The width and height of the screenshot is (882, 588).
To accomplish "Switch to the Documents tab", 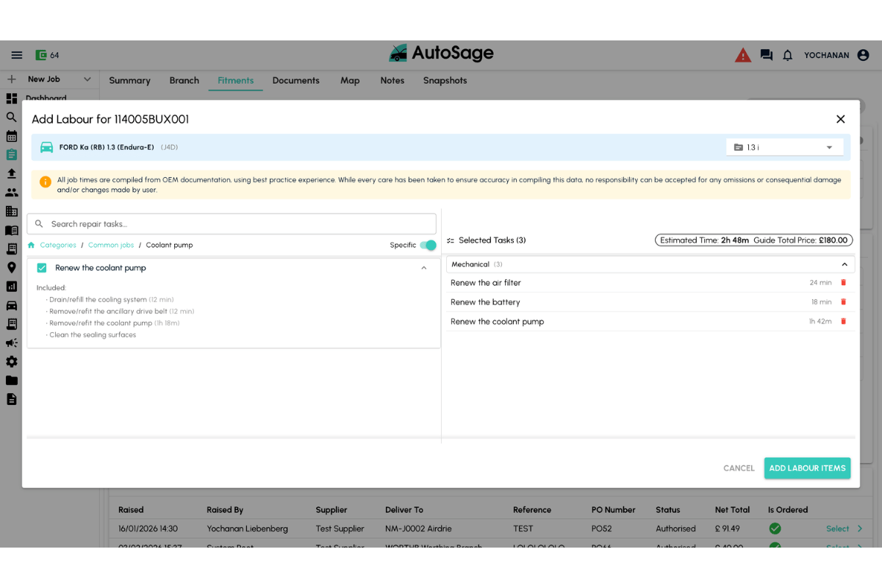I will click(295, 81).
